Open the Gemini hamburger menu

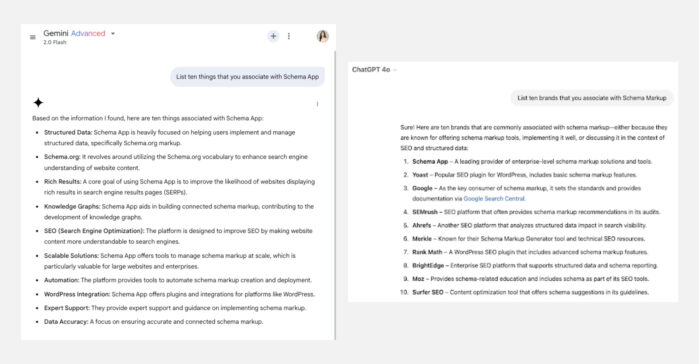click(x=33, y=37)
